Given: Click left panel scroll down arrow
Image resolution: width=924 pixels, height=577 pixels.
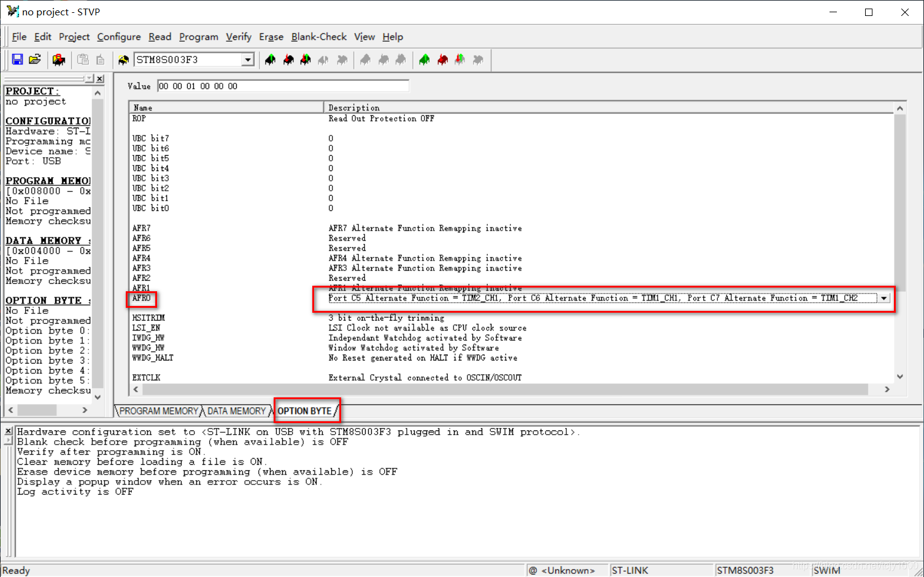Looking at the screenshot, I should [x=98, y=397].
